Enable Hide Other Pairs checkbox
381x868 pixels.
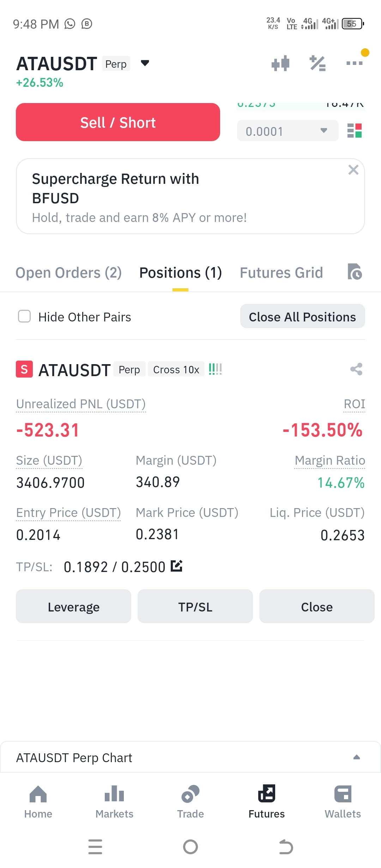(x=24, y=316)
